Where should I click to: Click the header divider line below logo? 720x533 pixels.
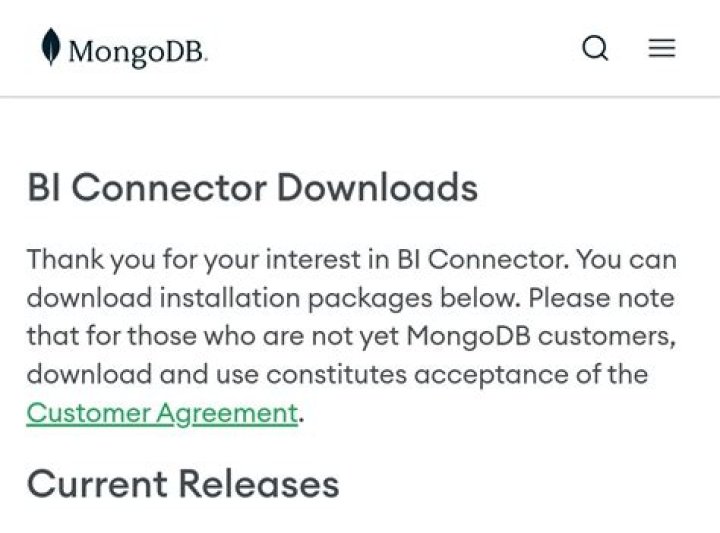tap(360, 97)
